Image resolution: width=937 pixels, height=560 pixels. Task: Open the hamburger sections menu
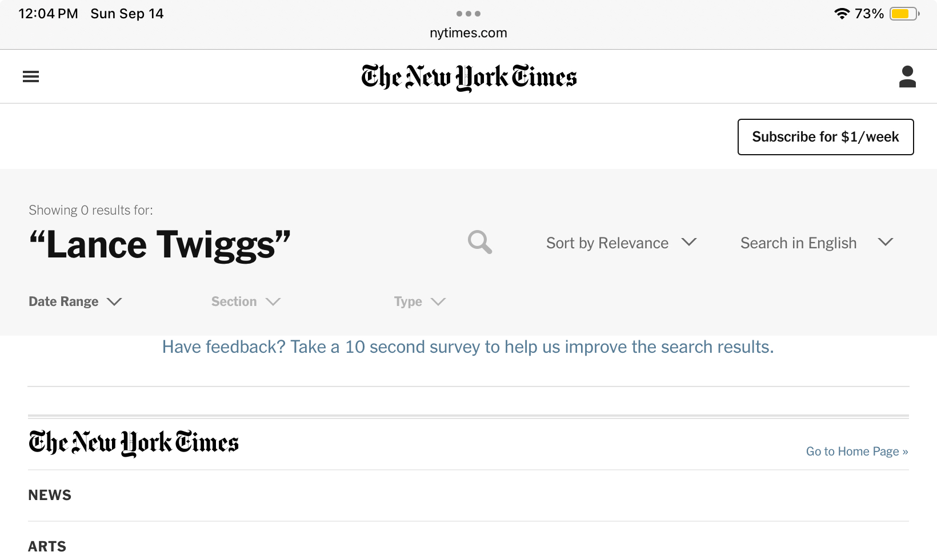point(31,76)
